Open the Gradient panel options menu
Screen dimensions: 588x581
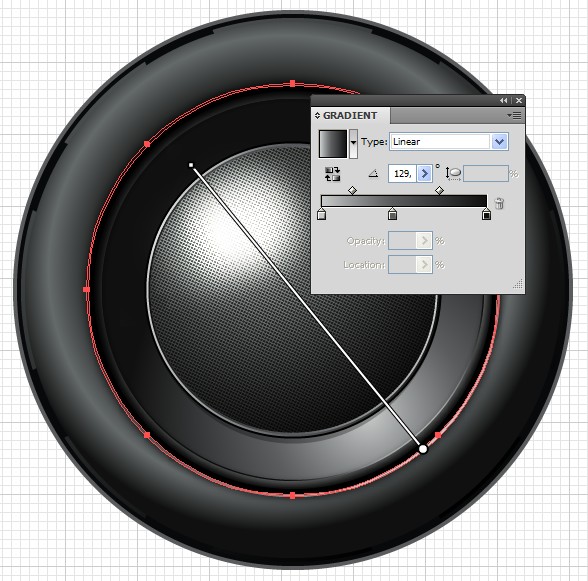(514, 116)
